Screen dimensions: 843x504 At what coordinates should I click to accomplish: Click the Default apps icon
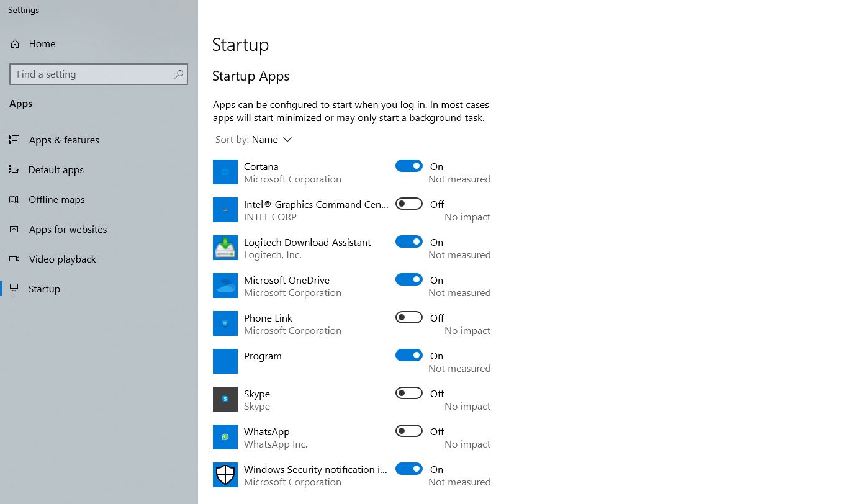(x=14, y=169)
